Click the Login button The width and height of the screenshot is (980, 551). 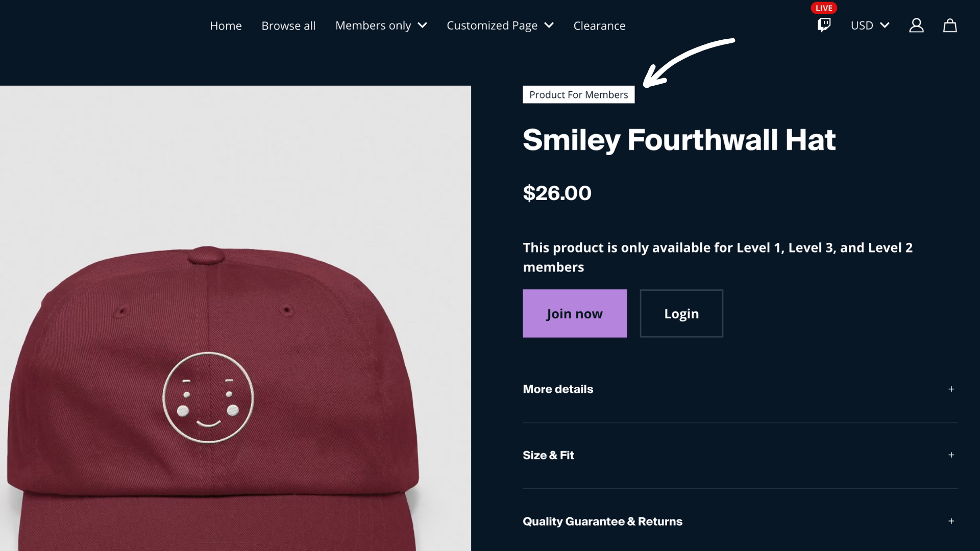coord(681,313)
